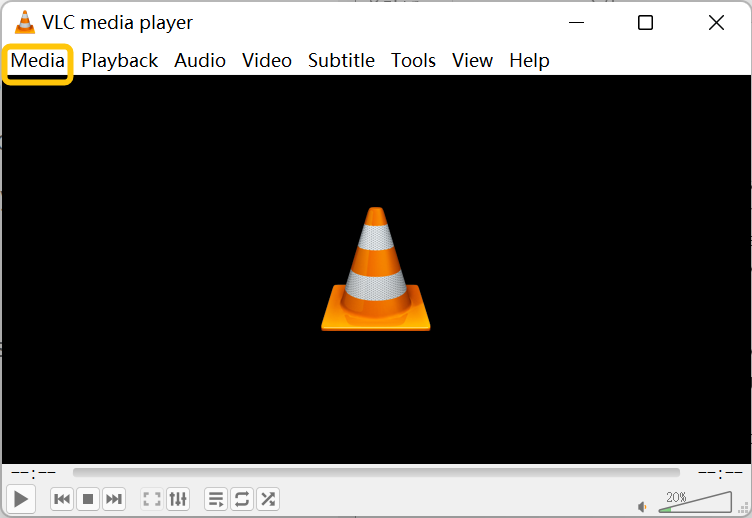The image size is (752, 518).
Task: Toggle the playlist view
Action: click(x=216, y=498)
